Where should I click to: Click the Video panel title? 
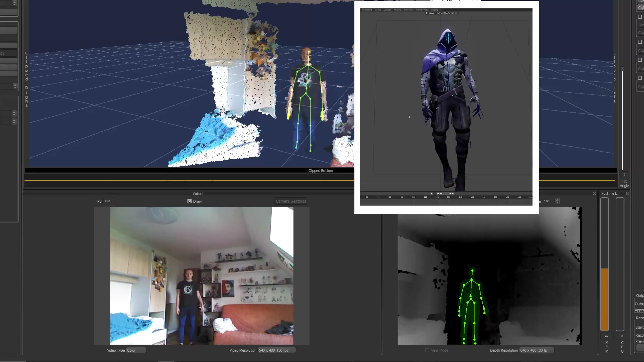click(x=197, y=194)
